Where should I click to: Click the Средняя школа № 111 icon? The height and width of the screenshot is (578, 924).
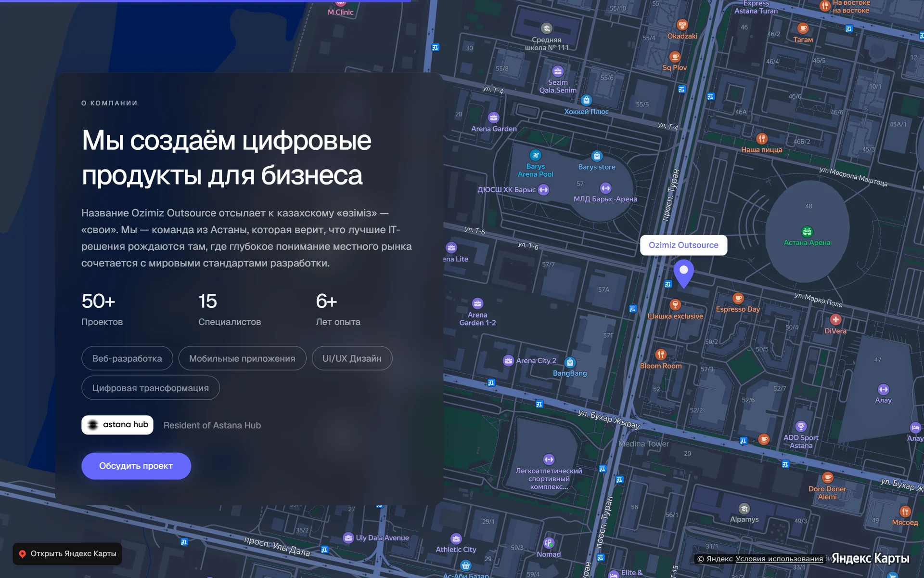click(546, 28)
